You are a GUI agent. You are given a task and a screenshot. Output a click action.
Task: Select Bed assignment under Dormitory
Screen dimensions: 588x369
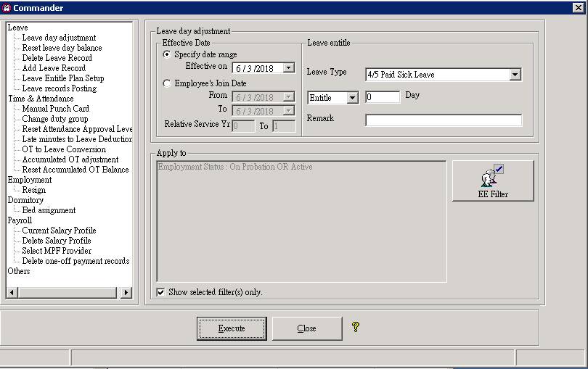[x=49, y=210]
